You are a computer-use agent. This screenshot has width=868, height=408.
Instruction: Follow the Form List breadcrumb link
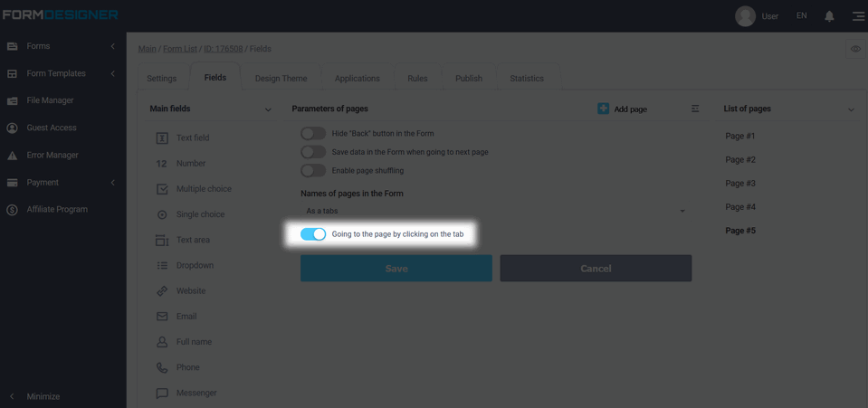180,49
